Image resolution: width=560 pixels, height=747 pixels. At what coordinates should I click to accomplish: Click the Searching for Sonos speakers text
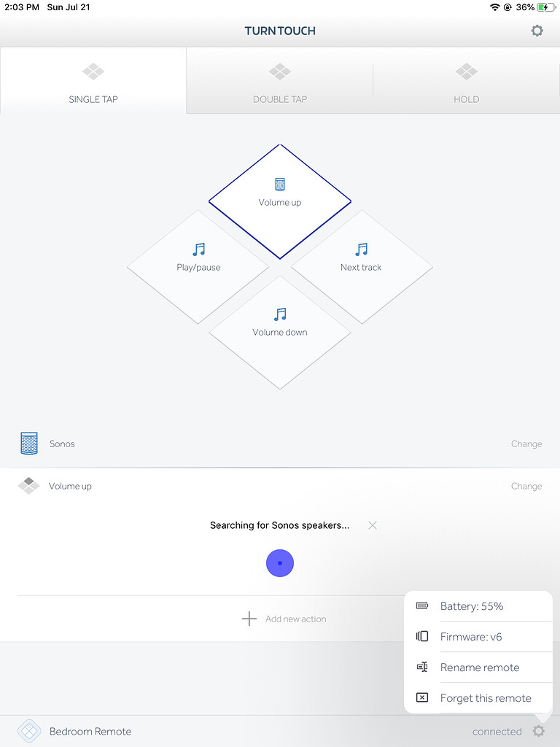coord(279,525)
